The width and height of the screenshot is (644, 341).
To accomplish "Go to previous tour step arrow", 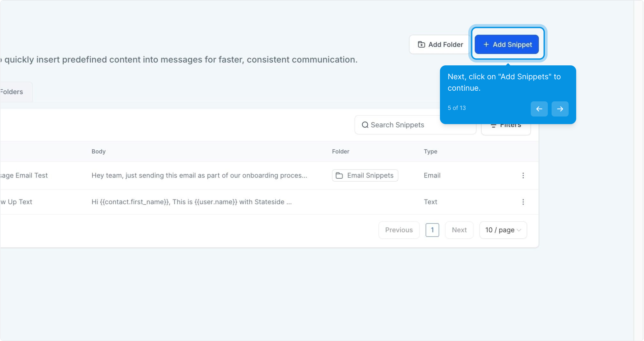I will pyautogui.click(x=539, y=109).
